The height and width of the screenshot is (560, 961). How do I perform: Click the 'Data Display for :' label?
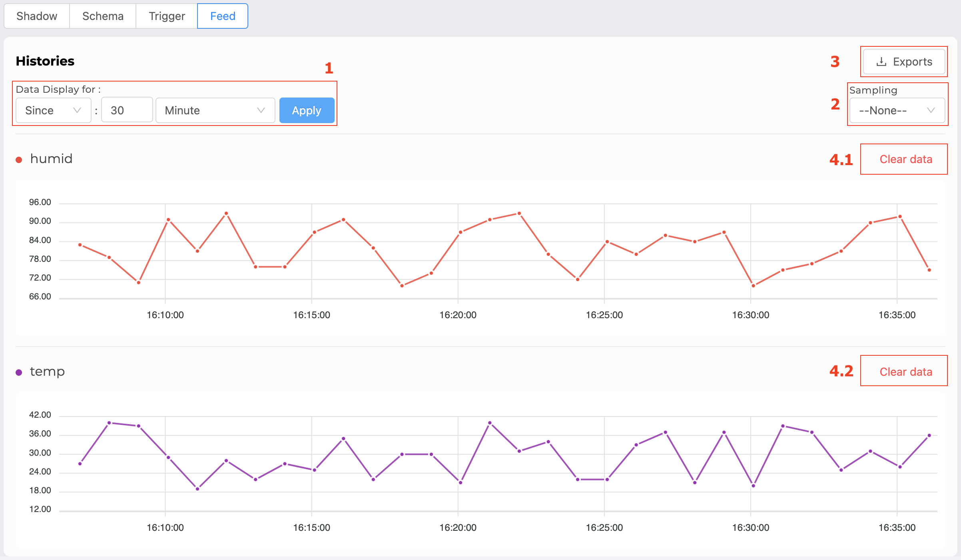58,89
